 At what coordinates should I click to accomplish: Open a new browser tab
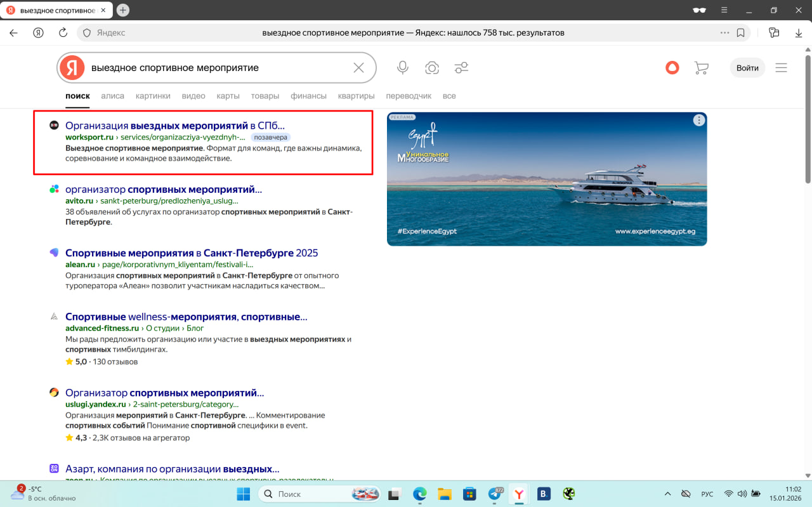[123, 10]
